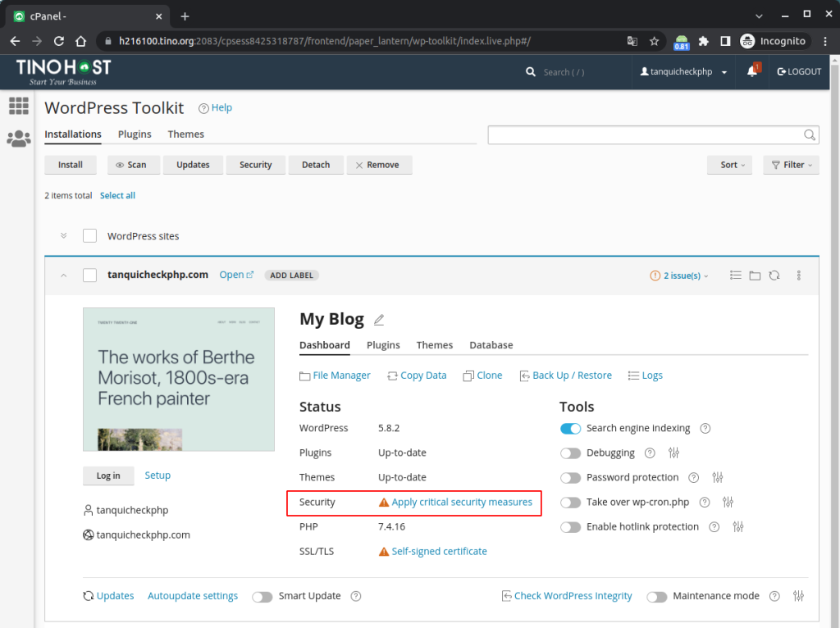Turn on Maintenance mode toggle

point(657,596)
